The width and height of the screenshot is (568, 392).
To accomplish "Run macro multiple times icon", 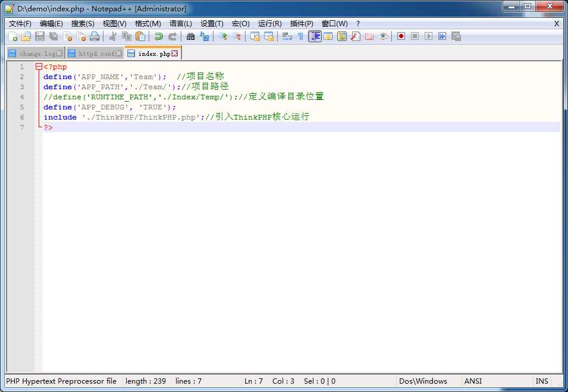I will pos(443,36).
